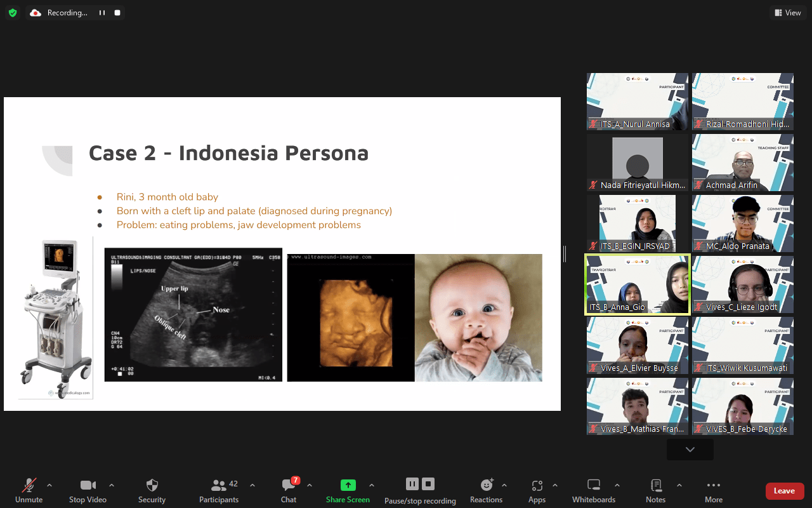Expand video options arrow beside Stop Video

click(112, 486)
